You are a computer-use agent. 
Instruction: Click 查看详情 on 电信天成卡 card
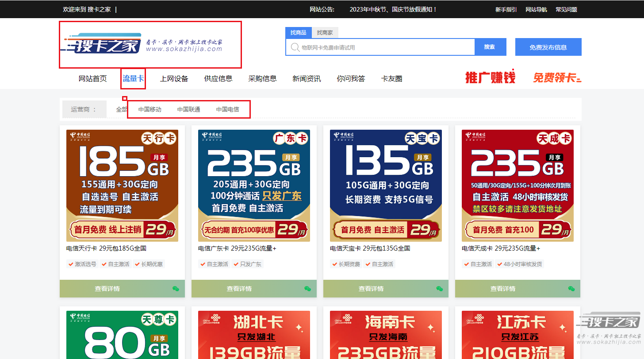pos(503,289)
